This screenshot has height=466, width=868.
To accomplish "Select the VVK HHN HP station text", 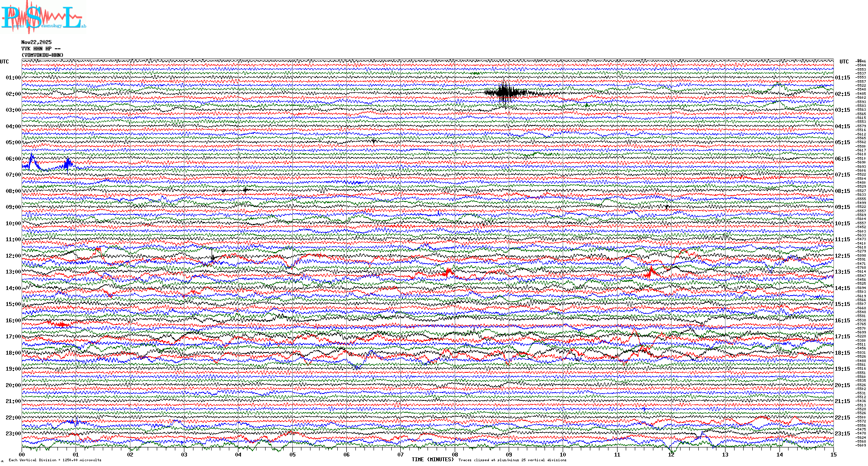I will click(41, 49).
